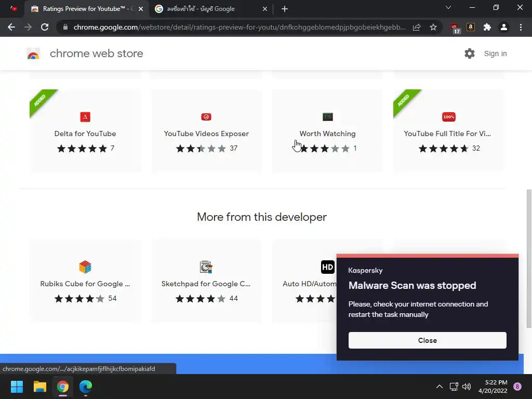The width and height of the screenshot is (532, 399).
Task: Click the YouTube Videos Exposer icon
Action: [206, 117]
